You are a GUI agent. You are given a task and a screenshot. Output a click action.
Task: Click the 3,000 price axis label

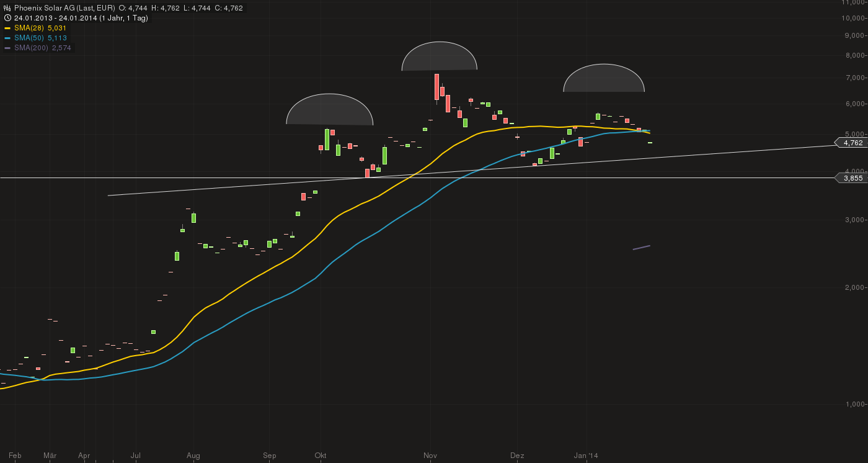(854, 220)
